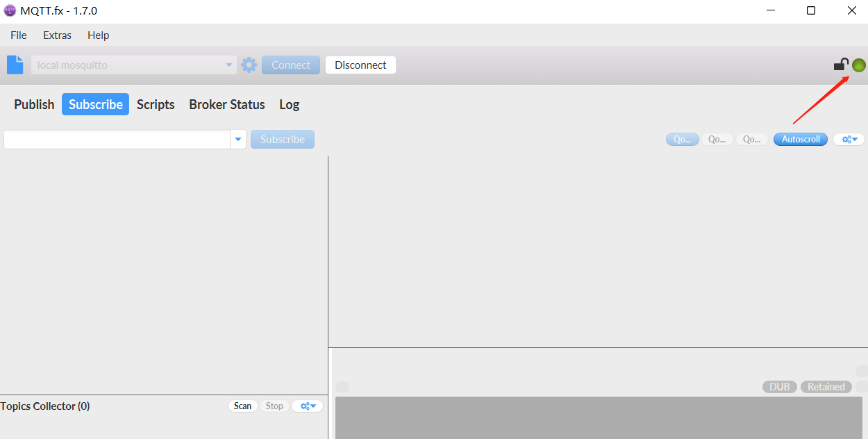The height and width of the screenshot is (439, 868).
Task: Toggle the Autoscroll button
Action: 801,139
